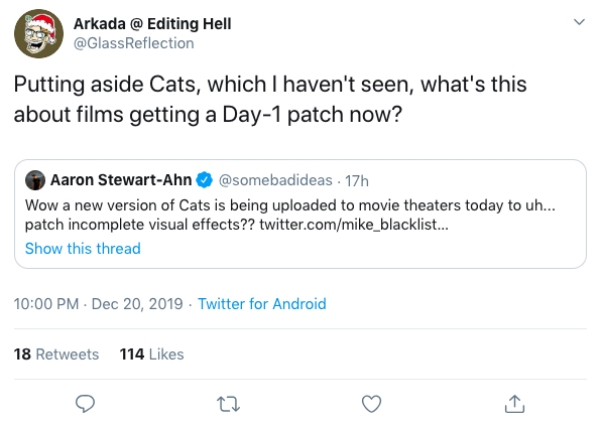This screenshot has width=600, height=427.
Task: Click the Twitter for Android source link
Action: pyautogui.click(x=262, y=304)
